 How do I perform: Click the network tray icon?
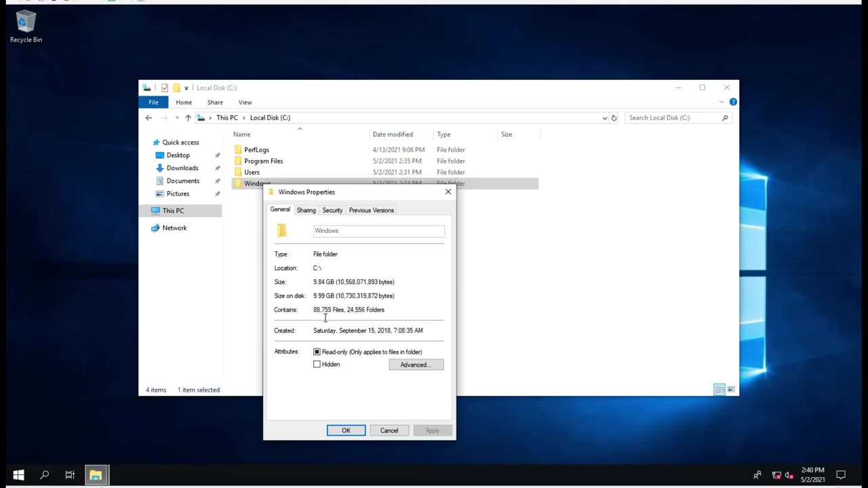(x=776, y=475)
